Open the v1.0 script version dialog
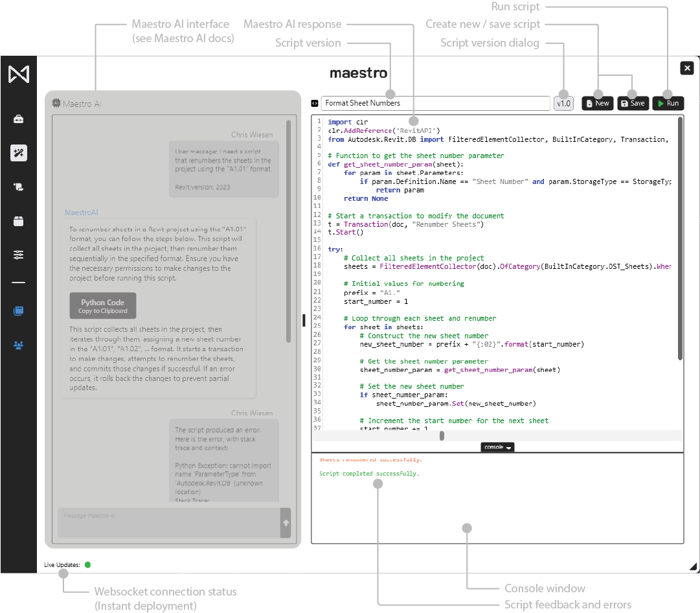This screenshot has width=700, height=613. point(563,103)
